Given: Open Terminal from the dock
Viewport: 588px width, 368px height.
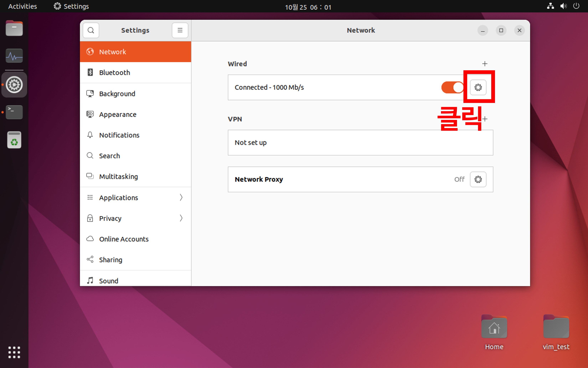Looking at the screenshot, I should [14, 112].
